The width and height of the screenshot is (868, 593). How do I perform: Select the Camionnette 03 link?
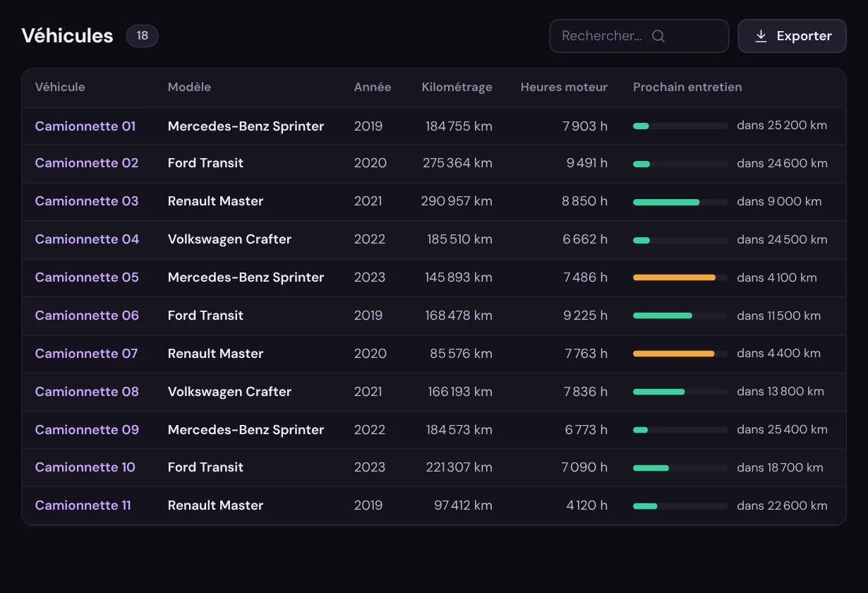click(87, 201)
